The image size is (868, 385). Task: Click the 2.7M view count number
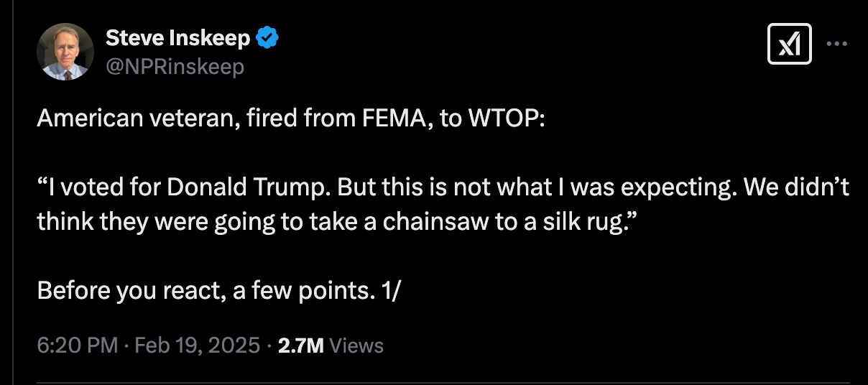(x=300, y=345)
